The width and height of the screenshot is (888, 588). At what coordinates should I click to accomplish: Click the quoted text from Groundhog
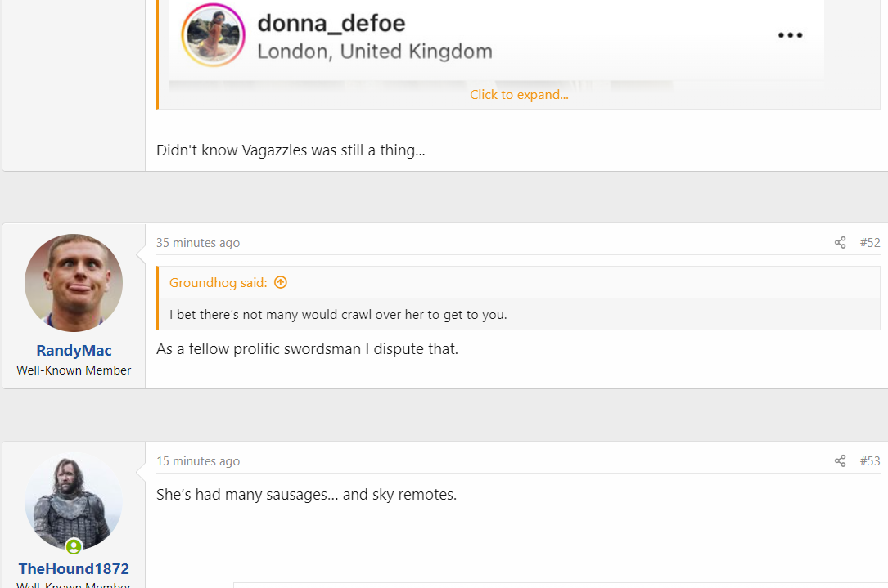pyautogui.click(x=338, y=315)
